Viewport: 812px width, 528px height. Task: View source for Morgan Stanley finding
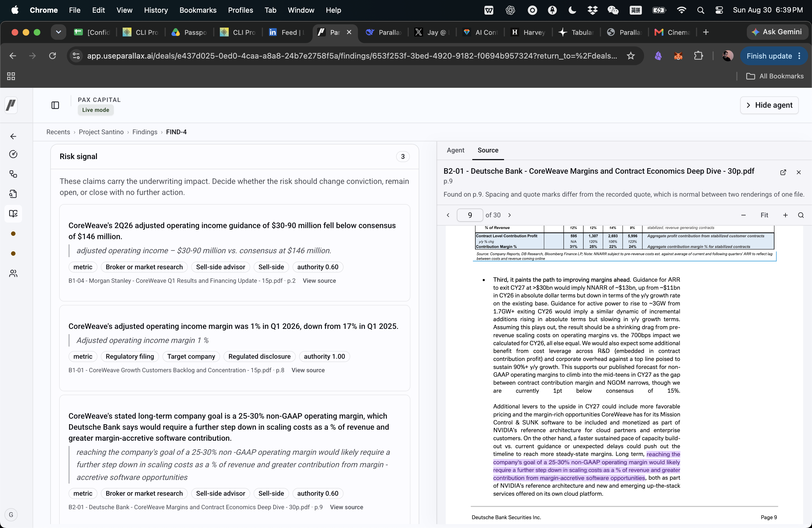[319, 281]
